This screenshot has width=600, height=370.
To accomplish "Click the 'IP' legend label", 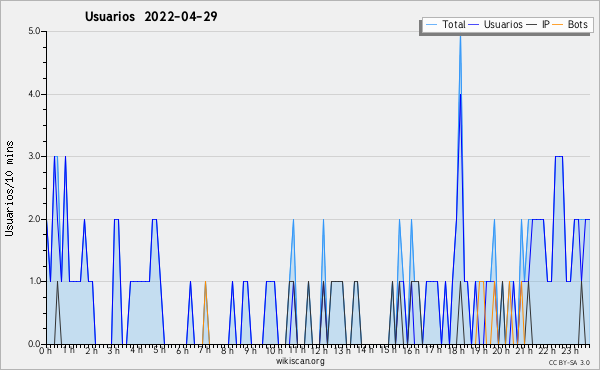I will (546, 24).
